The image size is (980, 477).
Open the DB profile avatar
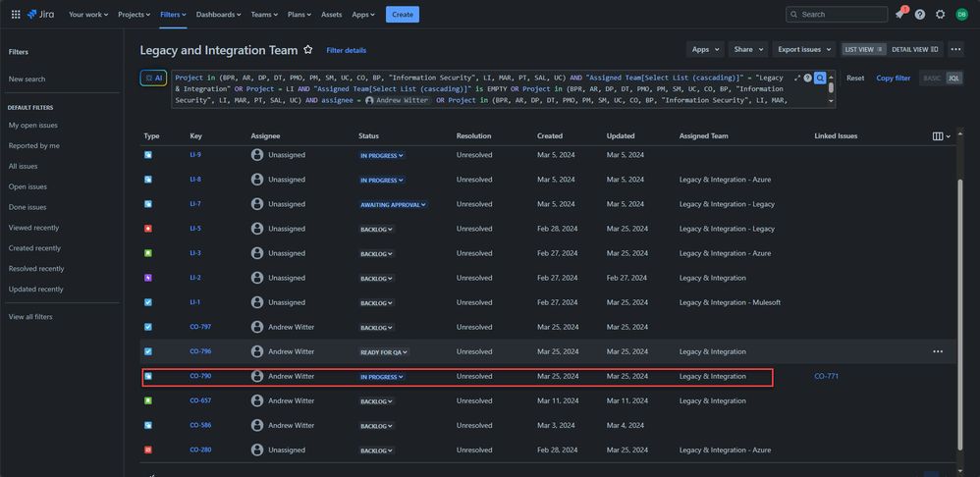[961, 15]
